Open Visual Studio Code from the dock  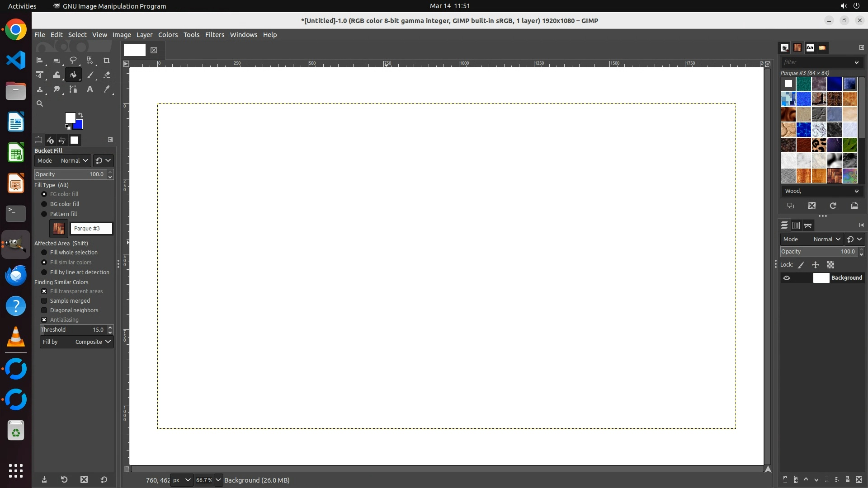click(x=16, y=60)
